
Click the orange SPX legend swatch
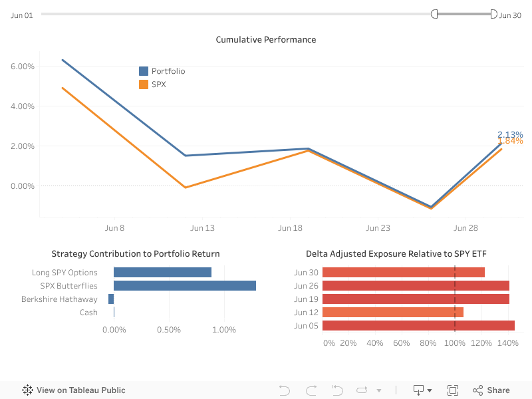[x=143, y=84]
